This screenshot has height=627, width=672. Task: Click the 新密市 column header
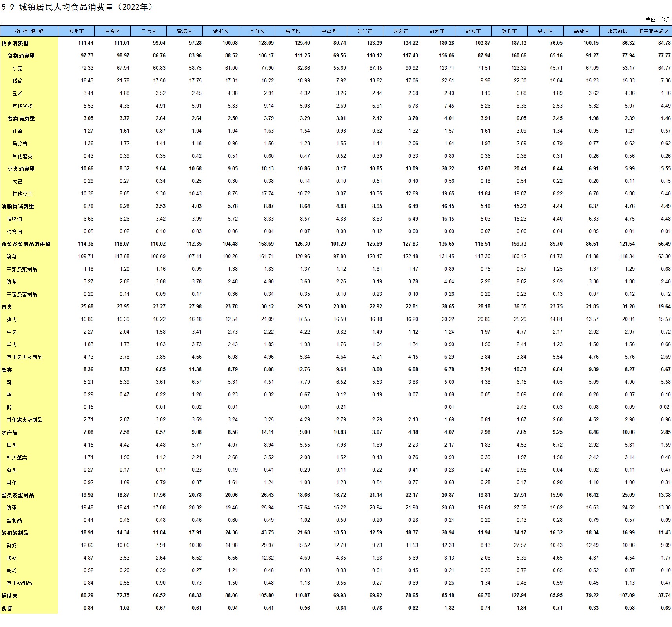(437, 31)
